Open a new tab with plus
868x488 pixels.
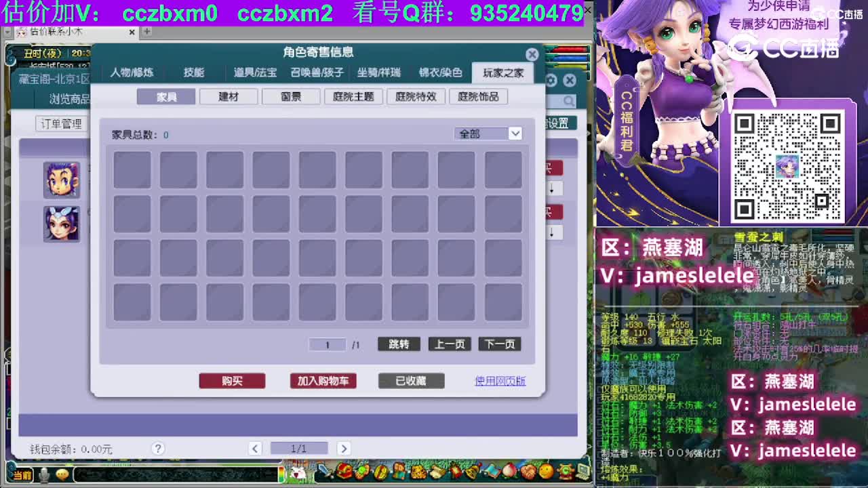146,31
